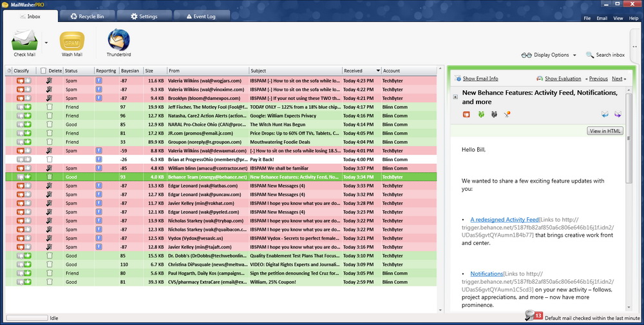Click the magnifier icon of Search inbox
The height and width of the screenshot is (325, 644).
(590, 55)
